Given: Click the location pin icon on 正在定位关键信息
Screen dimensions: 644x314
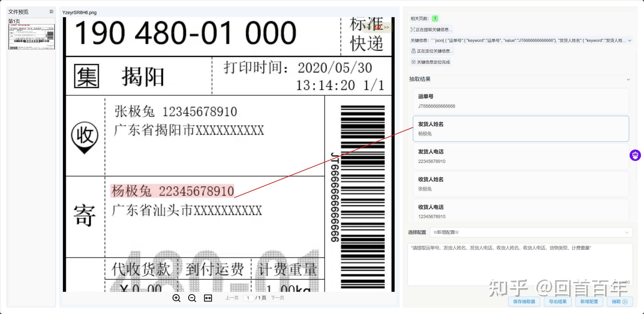Looking at the screenshot, I should click(413, 51).
